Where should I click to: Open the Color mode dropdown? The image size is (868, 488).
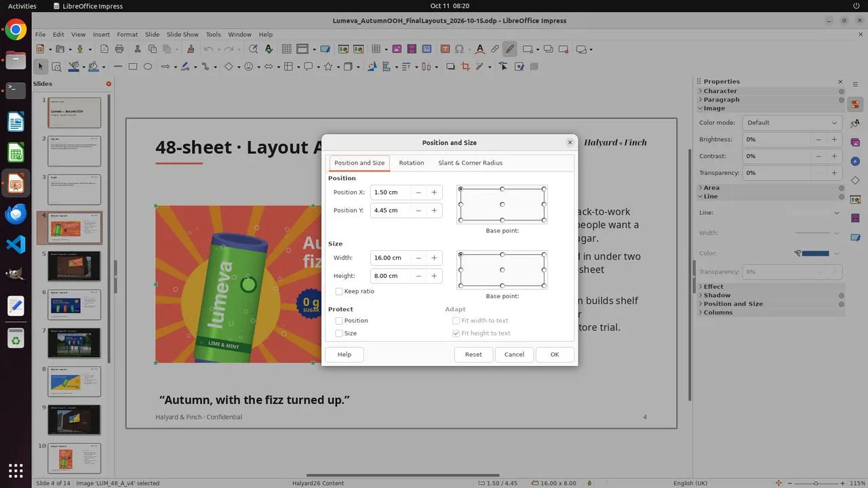(x=792, y=123)
